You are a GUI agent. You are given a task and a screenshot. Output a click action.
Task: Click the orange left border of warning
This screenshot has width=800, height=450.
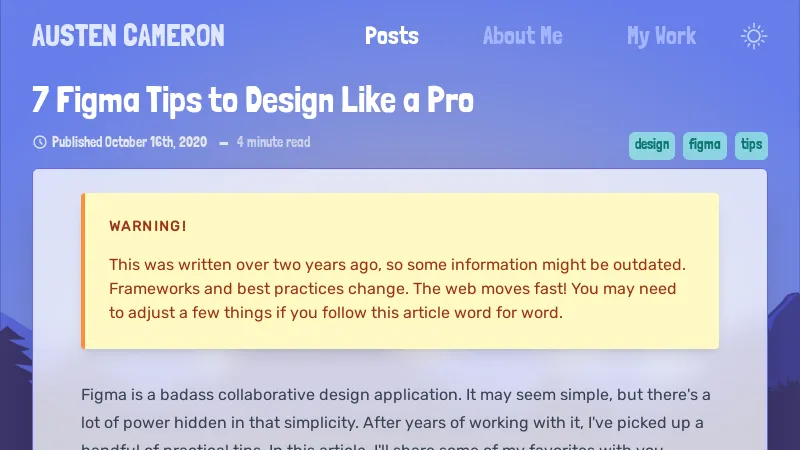[83, 271]
